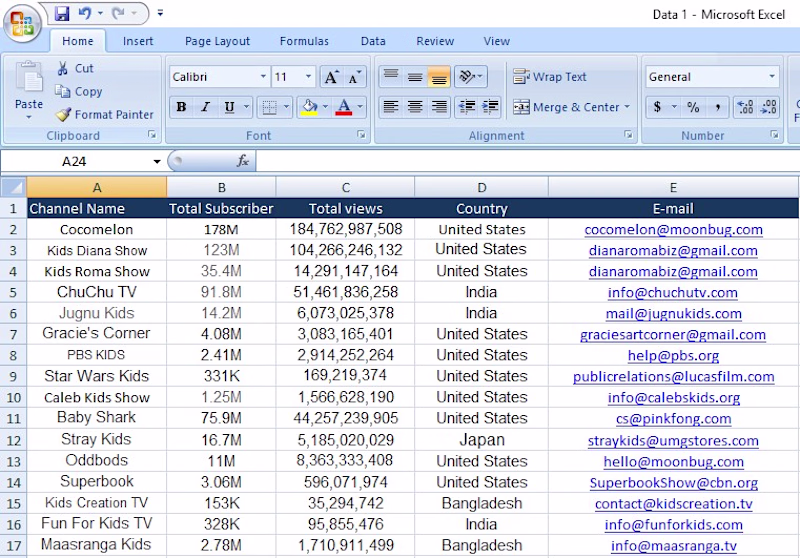This screenshot has height=558, width=800.
Task: Open the Clipboard dialog launcher
Action: pyautogui.click(x=152, y=135)
